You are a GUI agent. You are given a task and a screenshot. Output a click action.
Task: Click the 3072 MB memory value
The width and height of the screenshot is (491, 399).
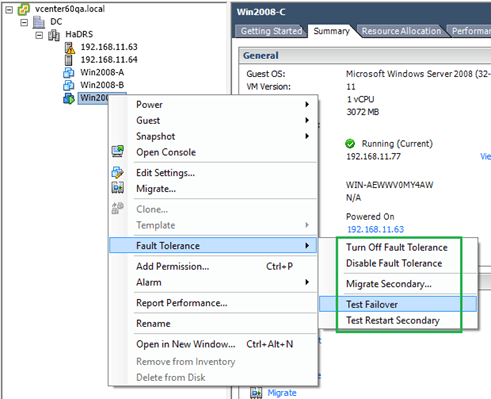tap(363, 112)
